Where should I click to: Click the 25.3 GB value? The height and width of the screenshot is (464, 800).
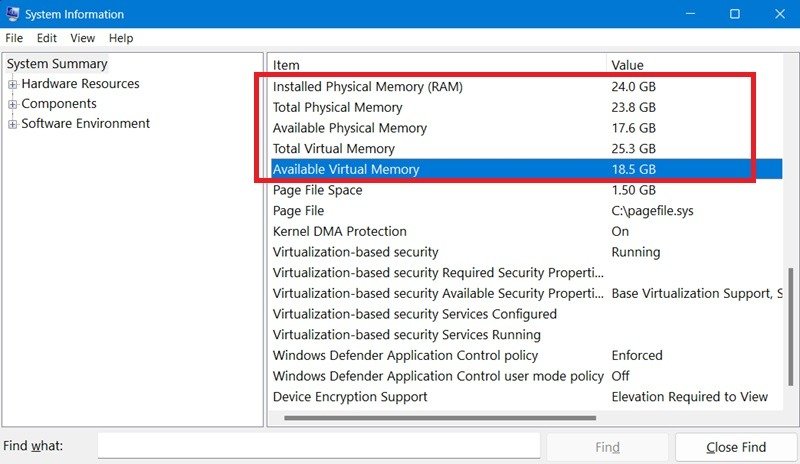[x=634, y=149]
